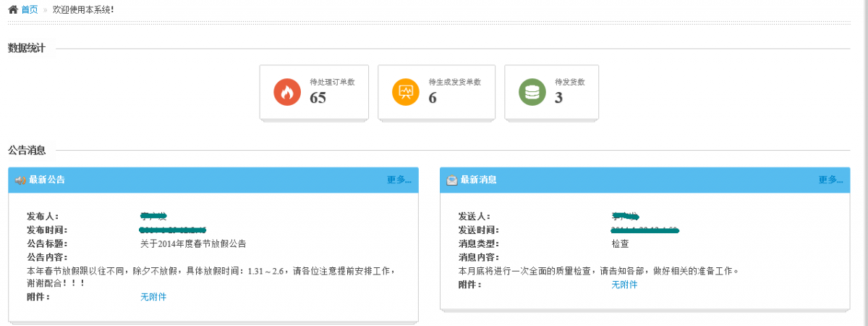Viewport: 868px width, 326px height.
Task: Click the pending orders count 65
Action: click(318, 98)
